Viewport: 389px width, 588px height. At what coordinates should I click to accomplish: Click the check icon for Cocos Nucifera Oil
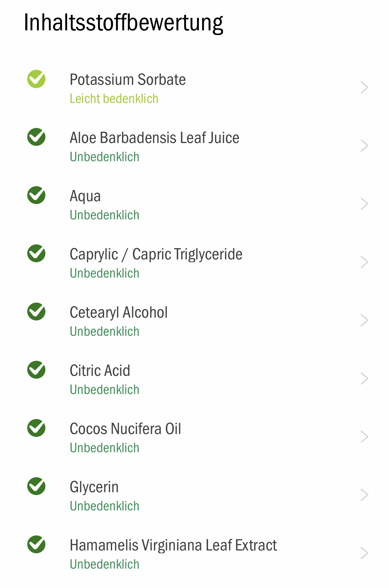[36, 428]
